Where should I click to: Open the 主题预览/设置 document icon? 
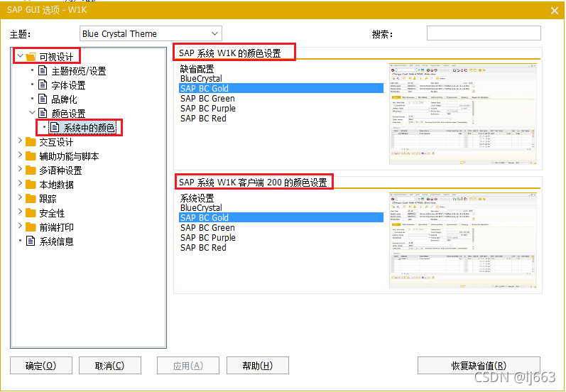tap(43, 71)
